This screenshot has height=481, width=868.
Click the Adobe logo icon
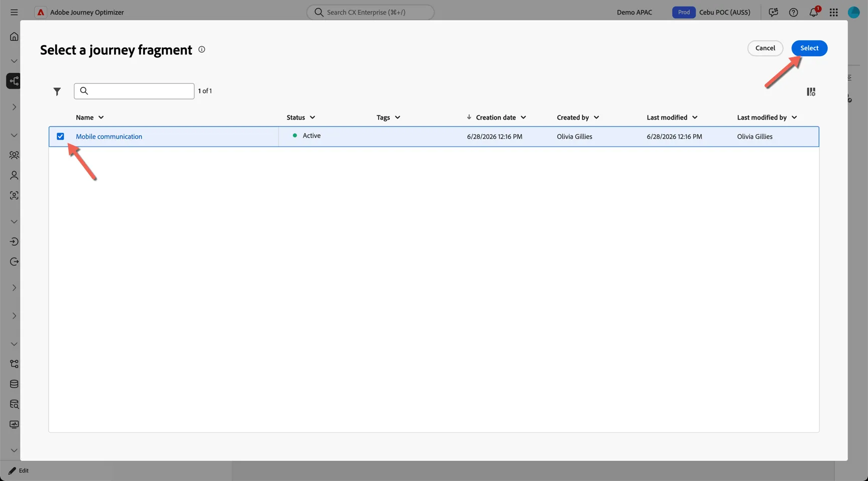tap(41, 12)
